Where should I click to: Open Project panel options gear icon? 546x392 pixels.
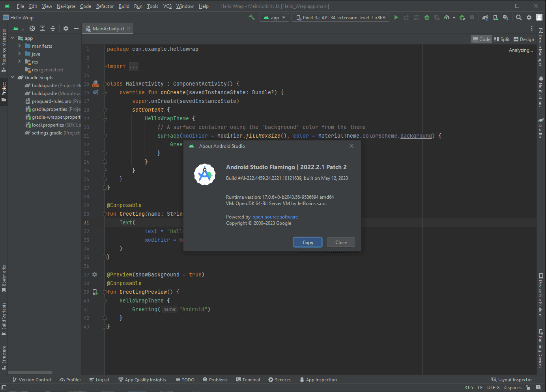(66, 28)
